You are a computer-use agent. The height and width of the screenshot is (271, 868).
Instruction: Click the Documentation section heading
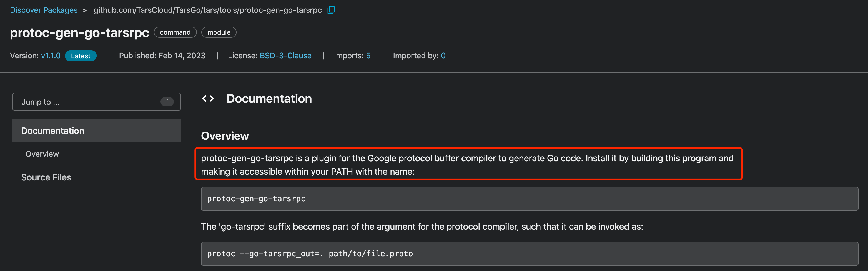click(x=269, y=98)
